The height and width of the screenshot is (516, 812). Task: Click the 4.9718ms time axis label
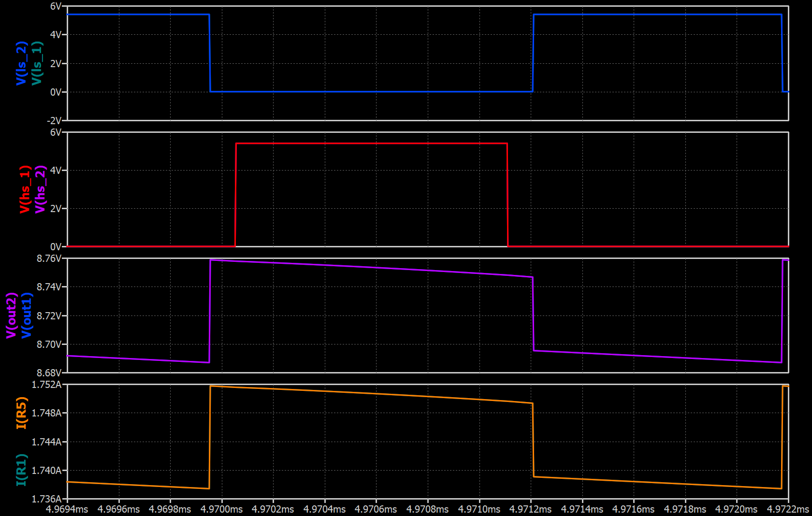pyautogui.click(x=685, y=509)
